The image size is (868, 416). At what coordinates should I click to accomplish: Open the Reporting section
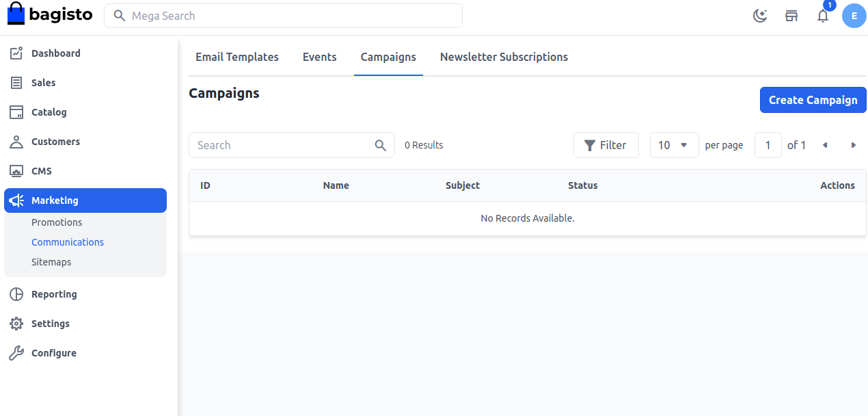click(x=54, y=294)
